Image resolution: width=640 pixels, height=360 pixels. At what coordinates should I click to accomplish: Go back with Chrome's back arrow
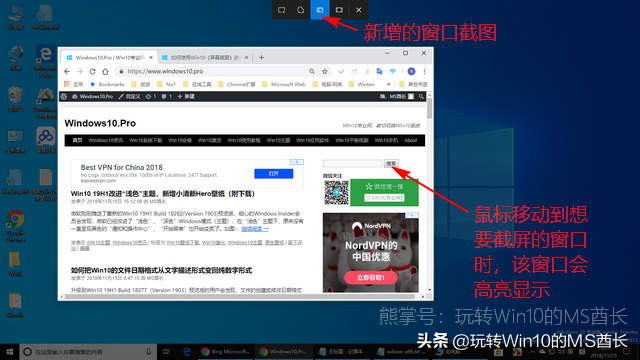coord(67,71)
